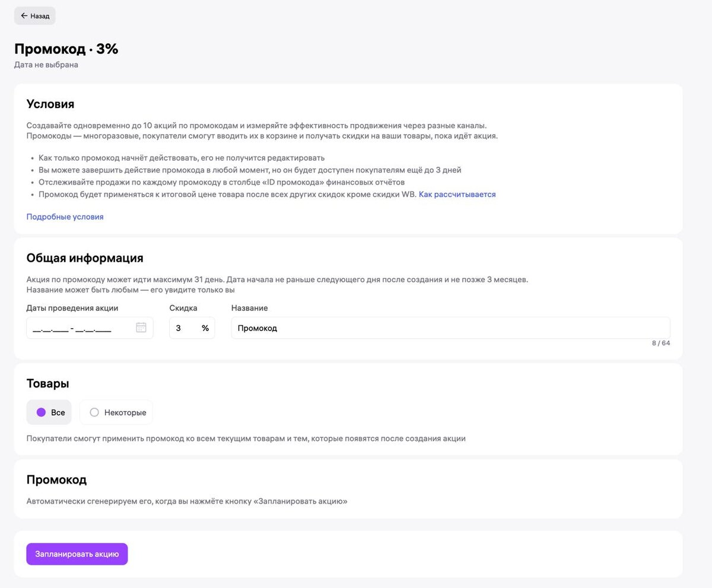Screen dimensions: 712x588
Task: Click the "Дата не выбрана" subtitle text
Action: tap(46, 65)
